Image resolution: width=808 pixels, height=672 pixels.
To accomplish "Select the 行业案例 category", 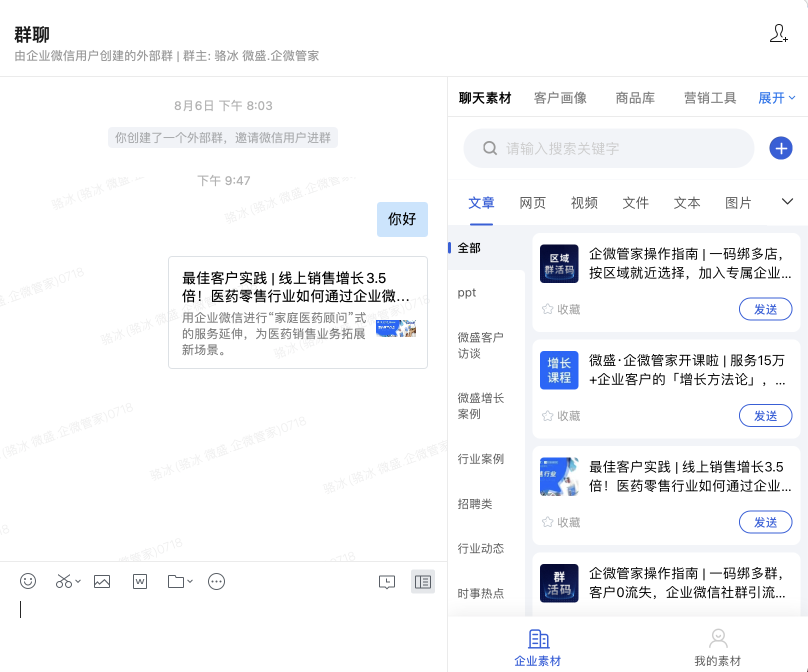I will (x=481, y=459).
